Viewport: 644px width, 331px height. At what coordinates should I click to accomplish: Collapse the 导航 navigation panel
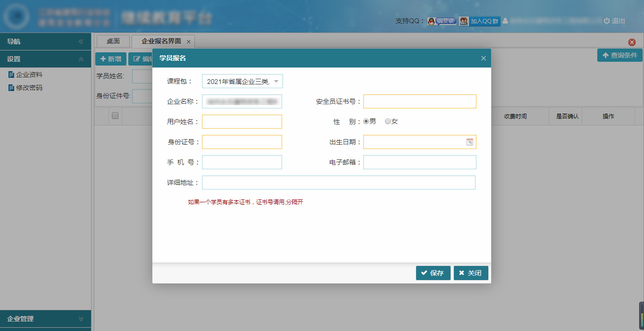point(81,41)
